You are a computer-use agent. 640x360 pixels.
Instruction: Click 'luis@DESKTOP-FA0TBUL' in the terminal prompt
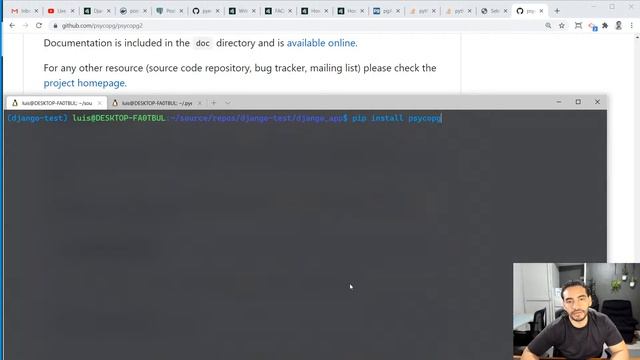point(119,118)
